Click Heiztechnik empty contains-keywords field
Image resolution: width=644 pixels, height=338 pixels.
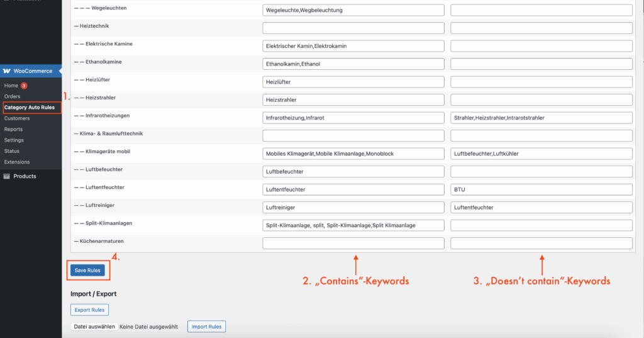coord(353,28)
